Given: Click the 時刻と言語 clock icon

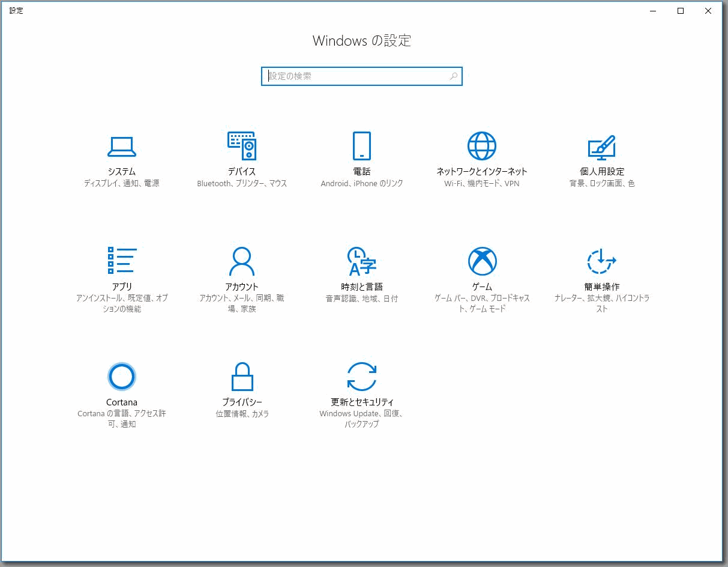Looking at the screenshot, I should tap(362, 261).
